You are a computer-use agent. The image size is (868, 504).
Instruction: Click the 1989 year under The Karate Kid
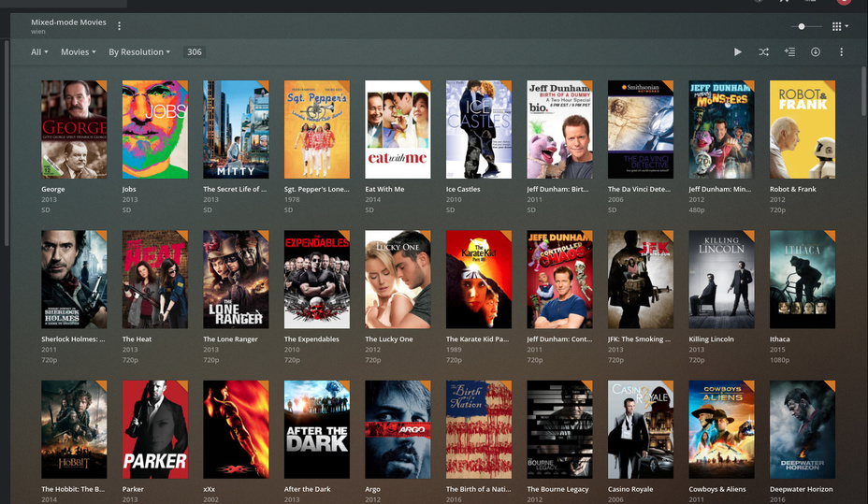pyautogui.click(x=454, y=350)
